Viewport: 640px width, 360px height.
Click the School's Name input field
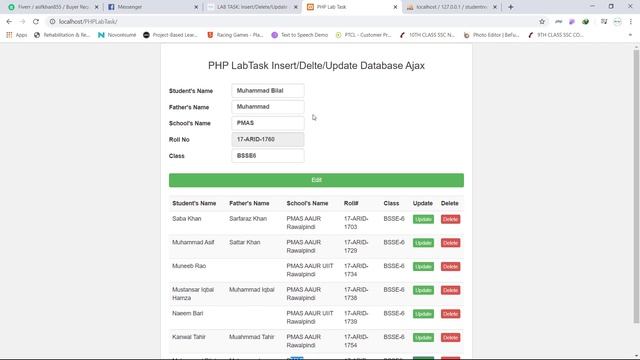(x=268, y=123)
